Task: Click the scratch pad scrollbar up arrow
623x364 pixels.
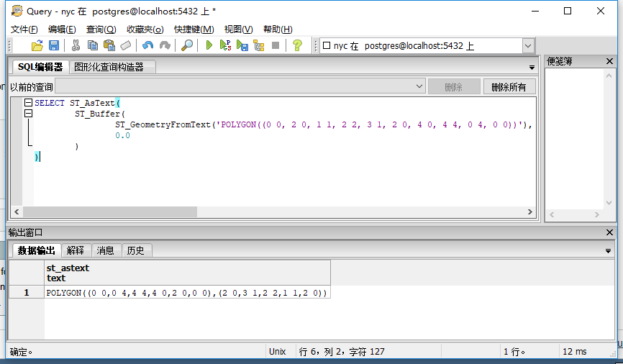Action: (x=609, y=75)
